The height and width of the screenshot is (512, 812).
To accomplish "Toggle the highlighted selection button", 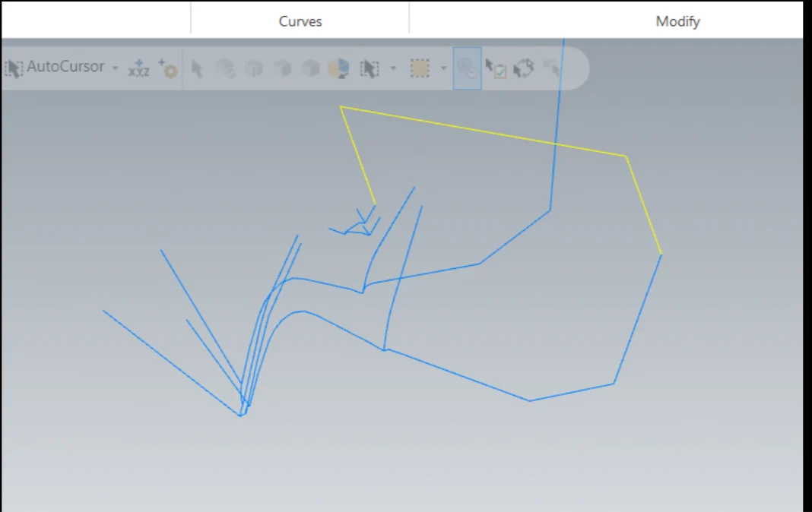I will [467, 68].
